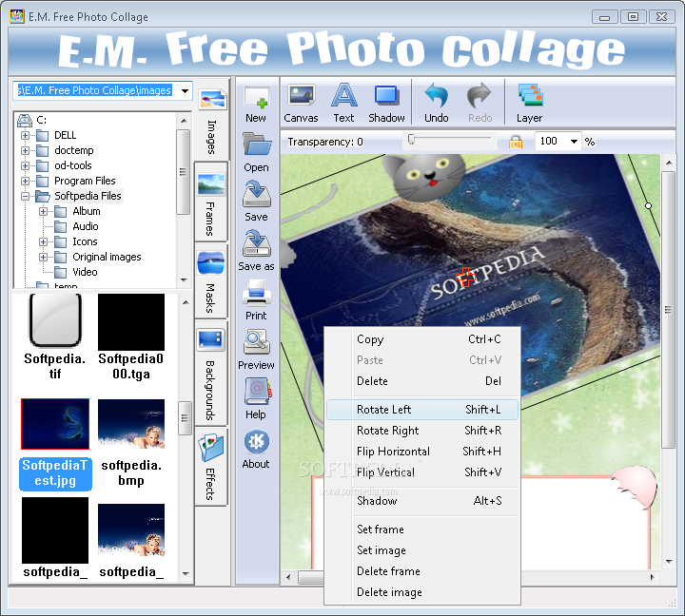Select the Softpedia.tif thumbnail

[55, 320]
